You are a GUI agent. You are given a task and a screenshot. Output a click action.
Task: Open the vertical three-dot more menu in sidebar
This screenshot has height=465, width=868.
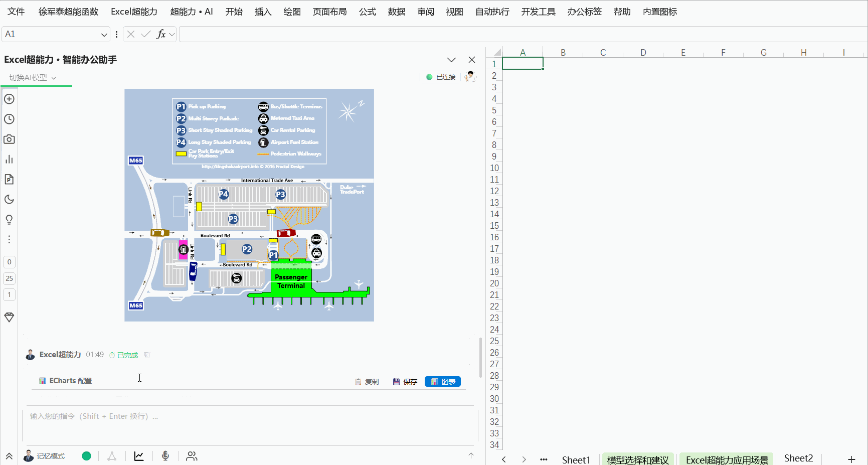[x=9, y=240]
